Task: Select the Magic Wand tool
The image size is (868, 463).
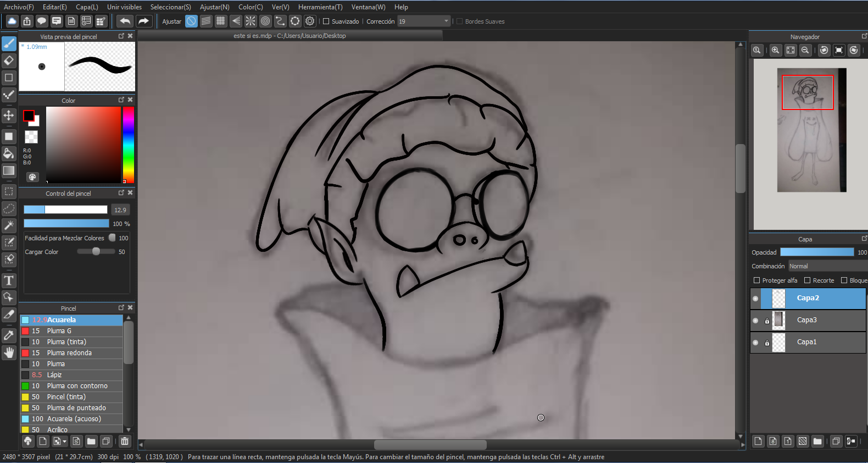Action: (9, 225)
